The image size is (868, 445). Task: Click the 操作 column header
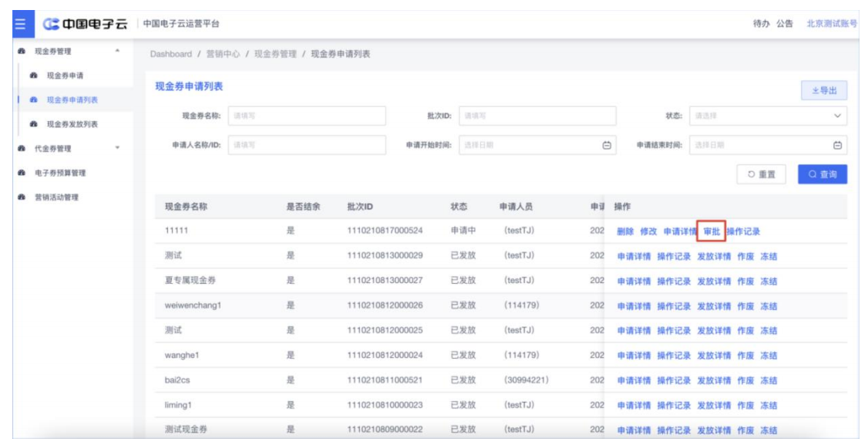[622, 207]
